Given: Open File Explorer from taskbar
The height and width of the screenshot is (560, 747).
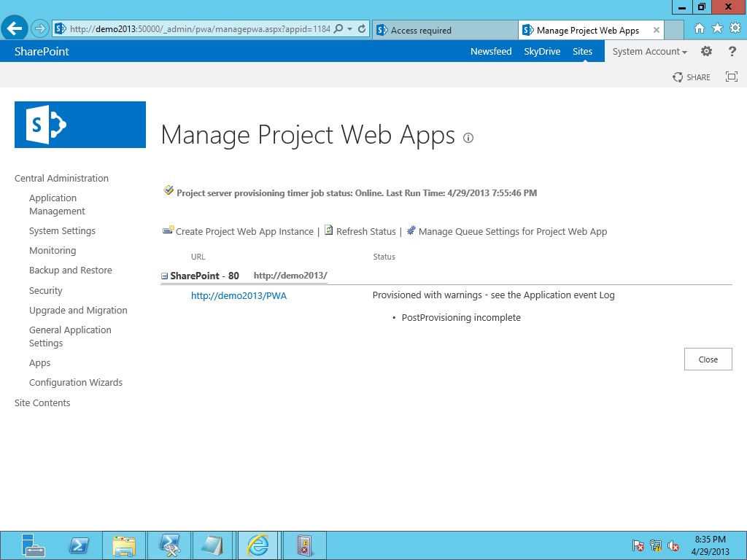Looking at the screenshot, I should [124, 545].
